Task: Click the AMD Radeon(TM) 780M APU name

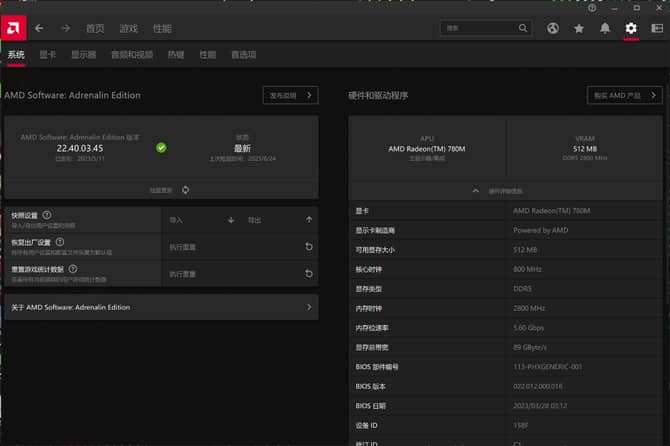Action: pos(427,149)
